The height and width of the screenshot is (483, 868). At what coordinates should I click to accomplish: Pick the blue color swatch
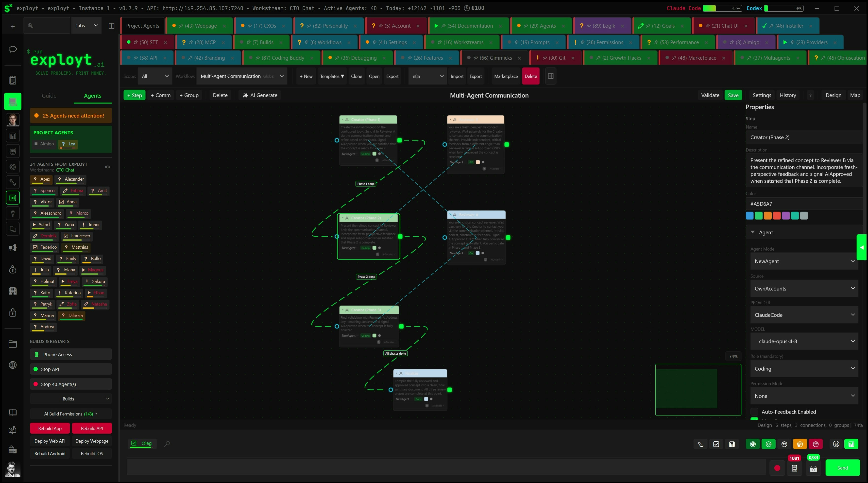[749, 216]
